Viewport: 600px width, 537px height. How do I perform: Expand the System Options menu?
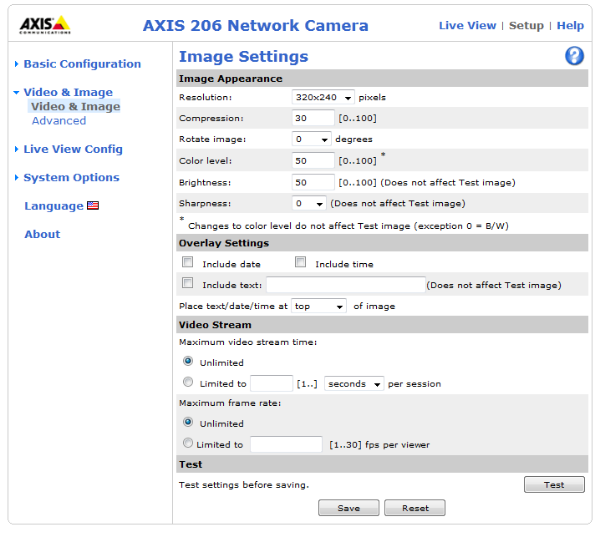[x=71, y=178]
